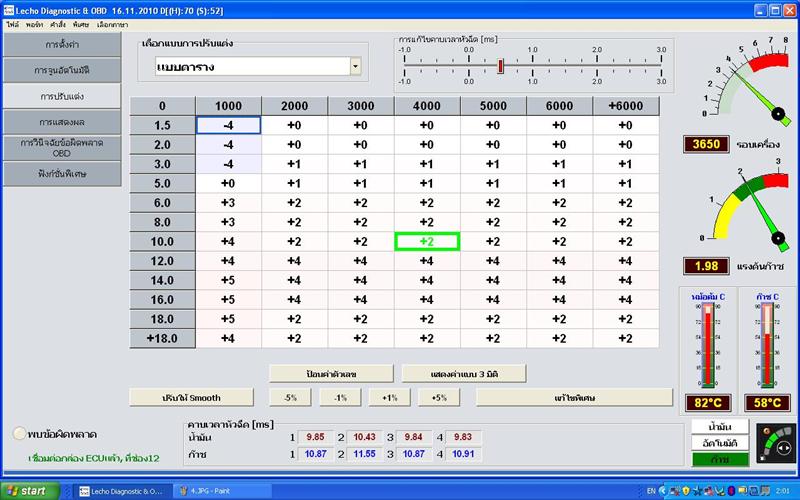Expand hidden tray icons with the arrow

tap(663, 491)
